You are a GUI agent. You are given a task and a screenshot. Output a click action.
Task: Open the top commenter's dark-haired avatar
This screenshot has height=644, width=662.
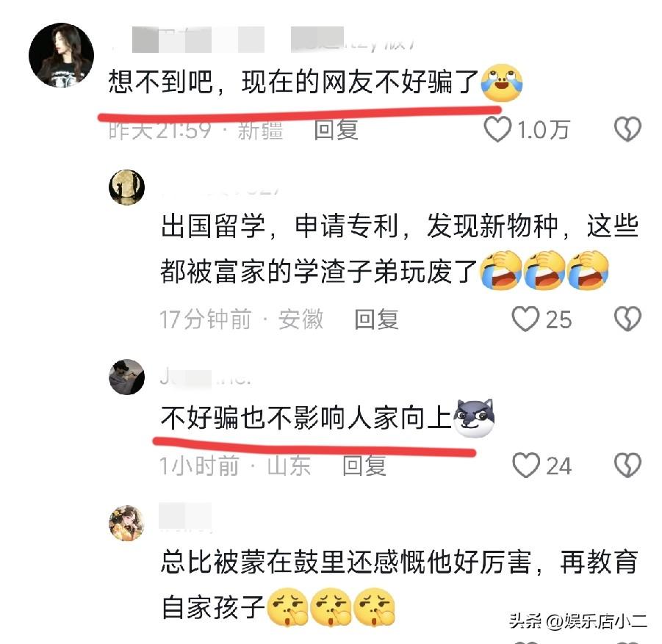[x=61, y=55]
